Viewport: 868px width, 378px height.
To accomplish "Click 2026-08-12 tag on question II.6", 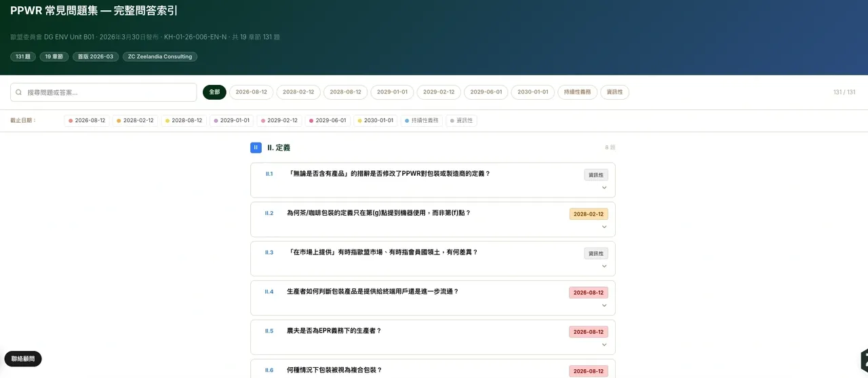I will tap(589, 372).
